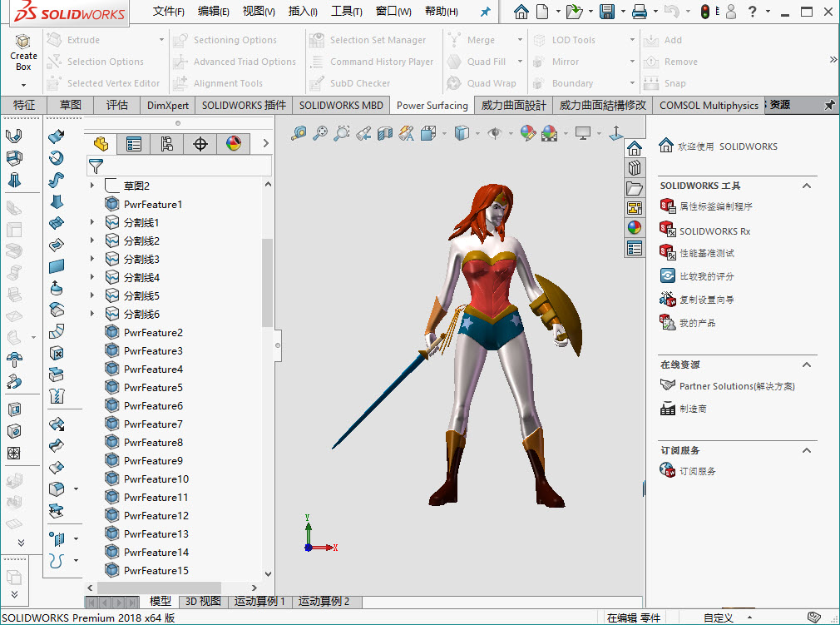
Task: Open the DisplayManager color ball tab
Action: click(x=234, y=144)
